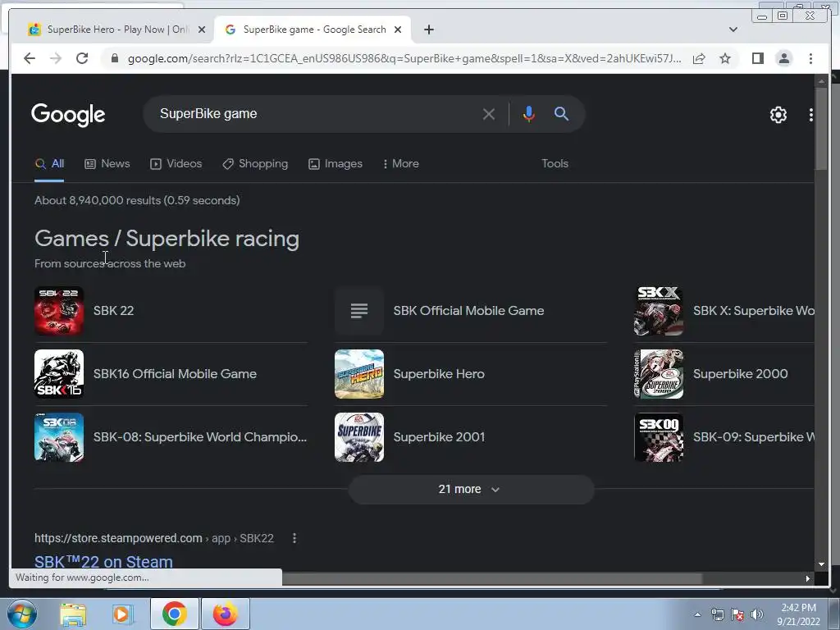Share this page from address bar

pyautogui.click(x=699, y=58)
